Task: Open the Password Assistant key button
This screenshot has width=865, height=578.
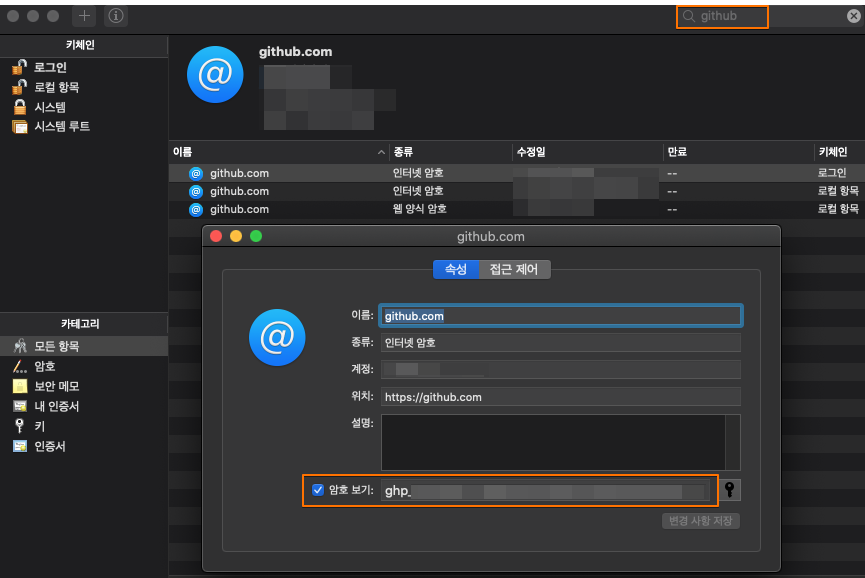Action: pyautogui.click(x=729, y=490)
